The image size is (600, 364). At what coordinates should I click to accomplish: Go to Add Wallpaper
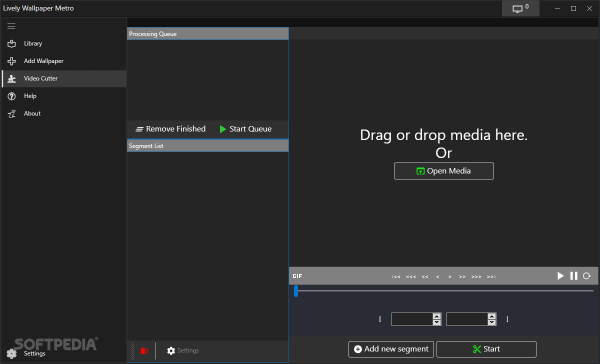pyautogui.click(x=63, y=61)
